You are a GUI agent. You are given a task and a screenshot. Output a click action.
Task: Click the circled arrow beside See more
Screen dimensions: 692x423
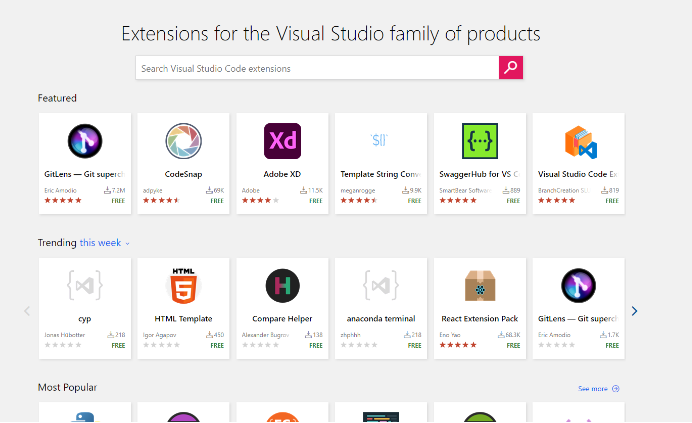tap(616, 389)
